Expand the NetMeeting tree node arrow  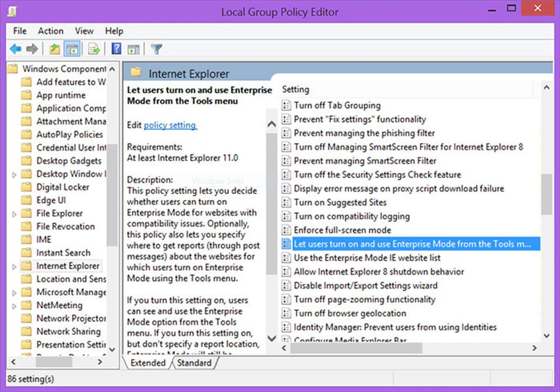[14, 306]
